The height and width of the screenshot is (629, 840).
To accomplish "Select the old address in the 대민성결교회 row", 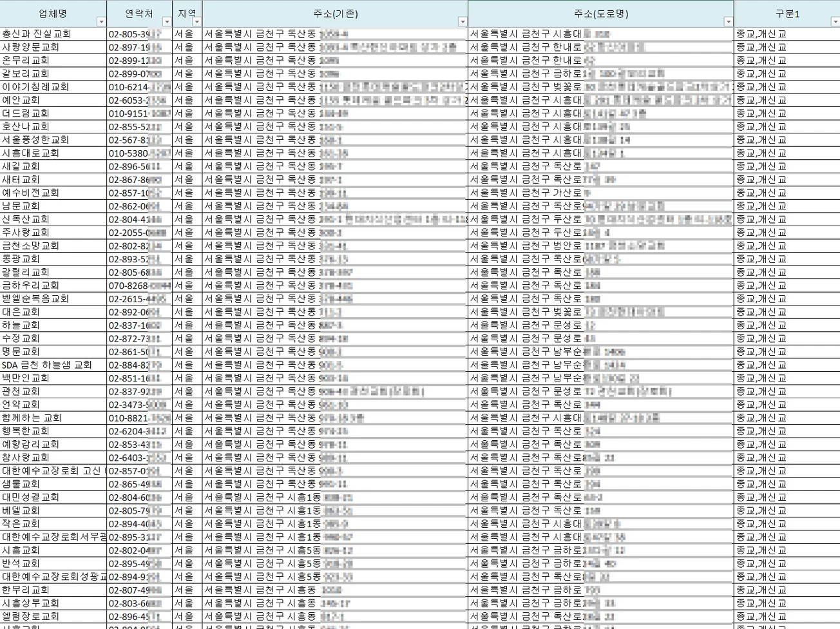I will point(336,497).
